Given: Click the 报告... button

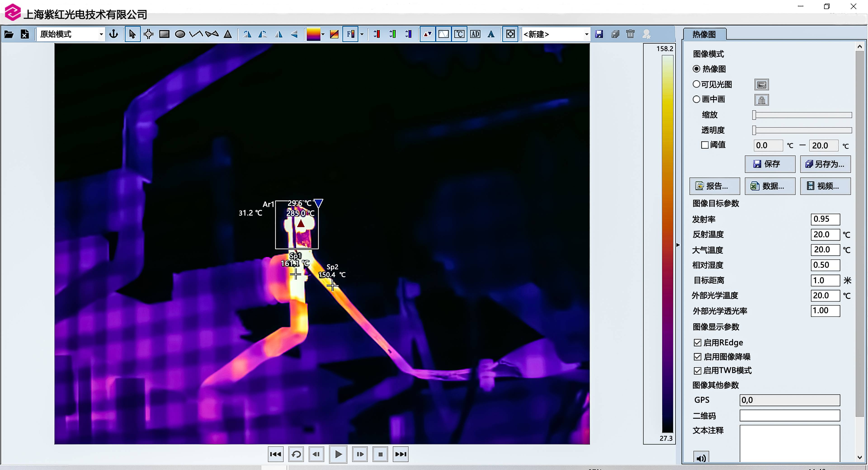Looking at the screenshot, I should point(714,186).
